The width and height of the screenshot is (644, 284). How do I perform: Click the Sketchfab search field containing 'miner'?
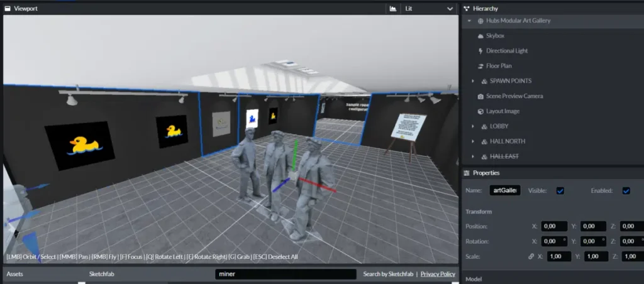coord(286,274)
